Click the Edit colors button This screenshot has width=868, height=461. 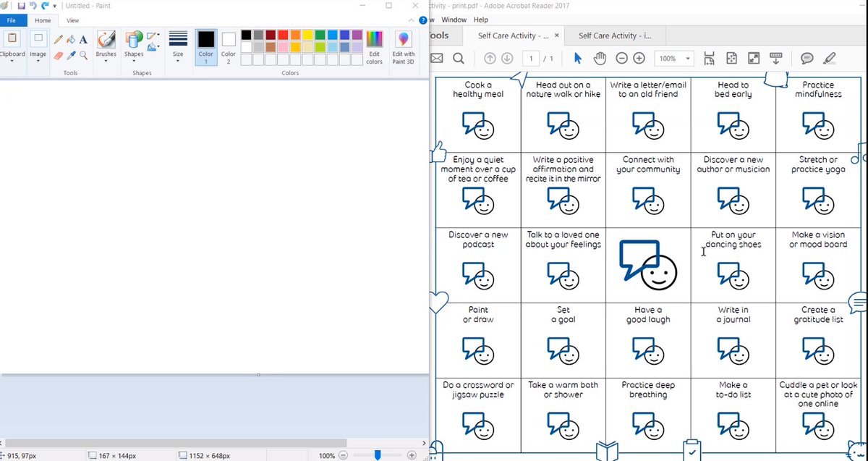[374, 46]
